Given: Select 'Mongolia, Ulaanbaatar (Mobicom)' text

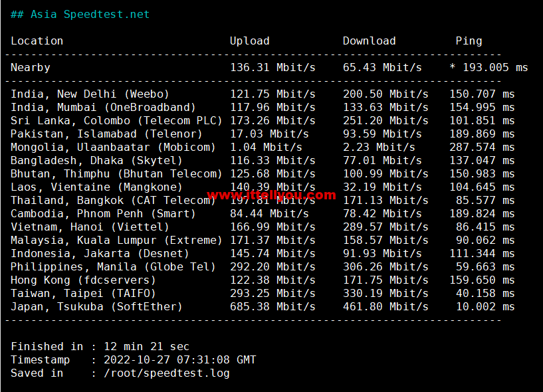Looking at the screenshot, I should pos(113,147).
